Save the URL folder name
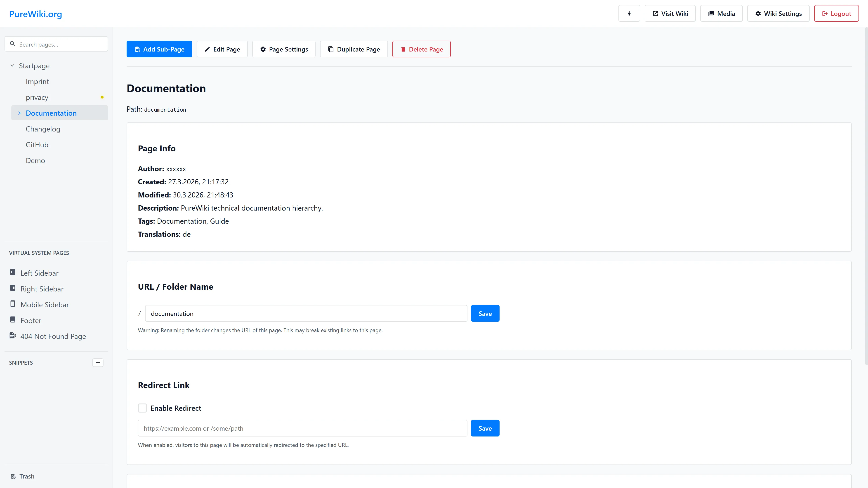The height and width of the screenshot is (488, 868). click(485, 314)
